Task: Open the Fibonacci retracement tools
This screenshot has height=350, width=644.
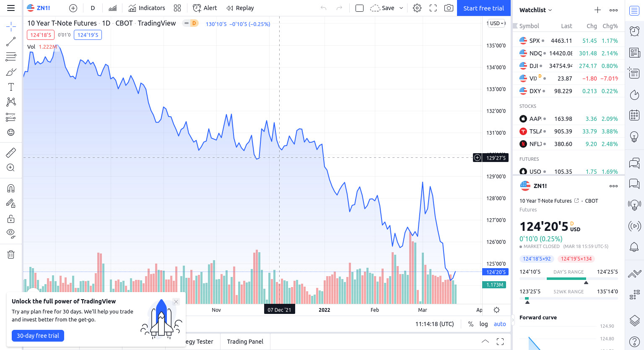Action: 11,57
